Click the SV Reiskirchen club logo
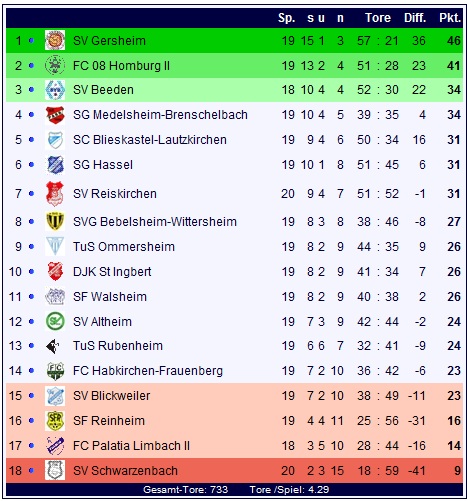 click(x=55, y=193)
